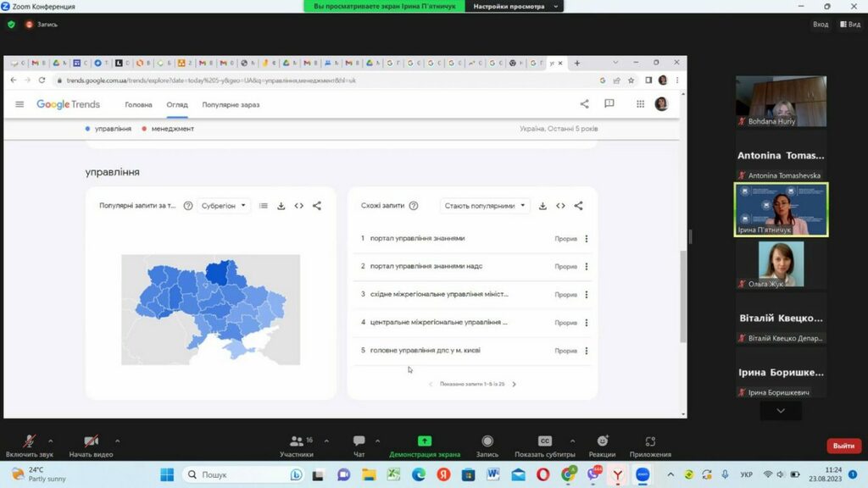Go to the 'Головна' tab

[x=138, y=105]
